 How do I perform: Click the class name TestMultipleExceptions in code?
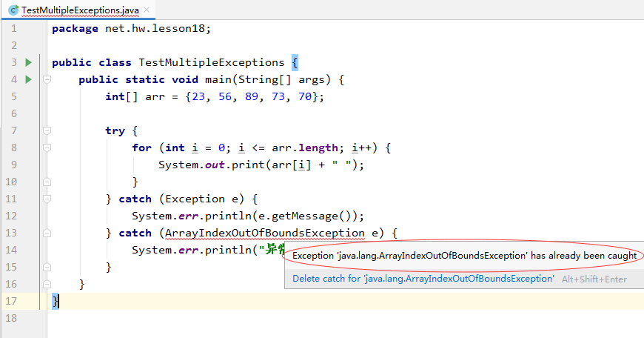coord(212,62)
